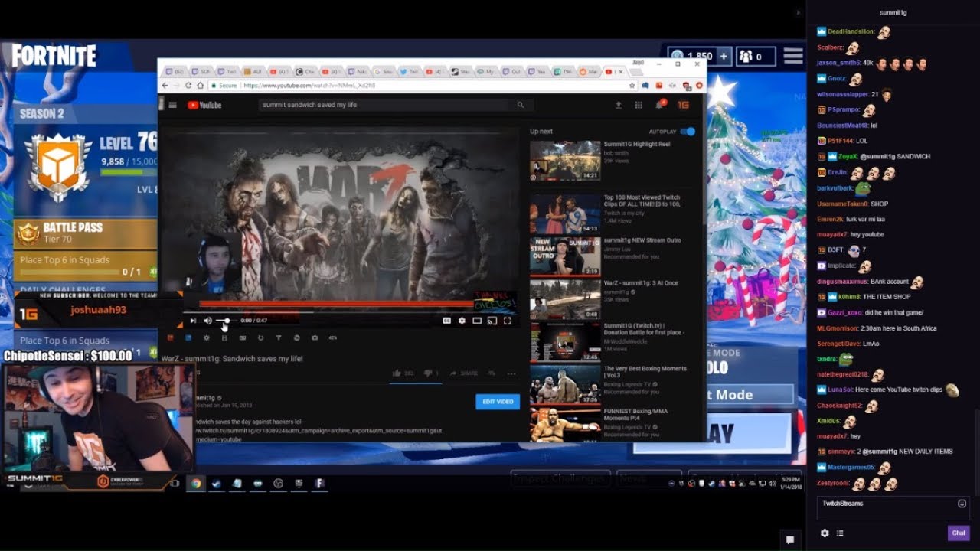The height and width of the screenshot is (551, 980).
Task: Add V-Bucks with the plus button in Fortnite
Action: [724, 56]
